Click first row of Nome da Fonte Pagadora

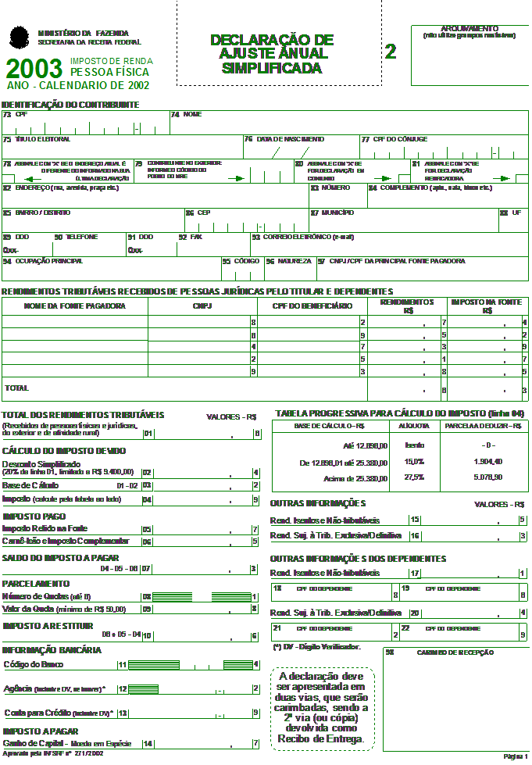[75, 321]
